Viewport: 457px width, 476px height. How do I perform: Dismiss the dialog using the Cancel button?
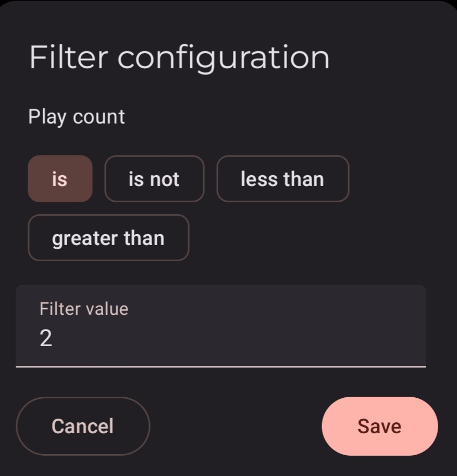(x=83, y=426)
